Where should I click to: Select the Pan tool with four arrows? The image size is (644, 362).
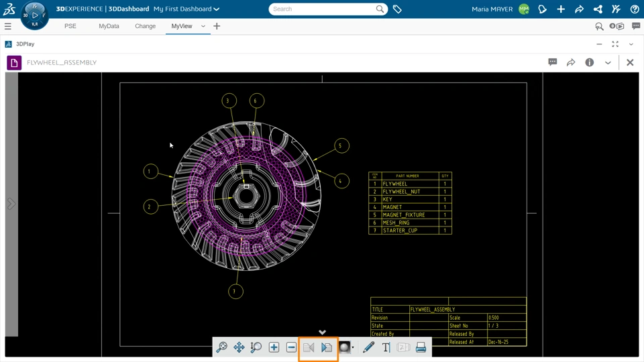[x=239, y=348]
